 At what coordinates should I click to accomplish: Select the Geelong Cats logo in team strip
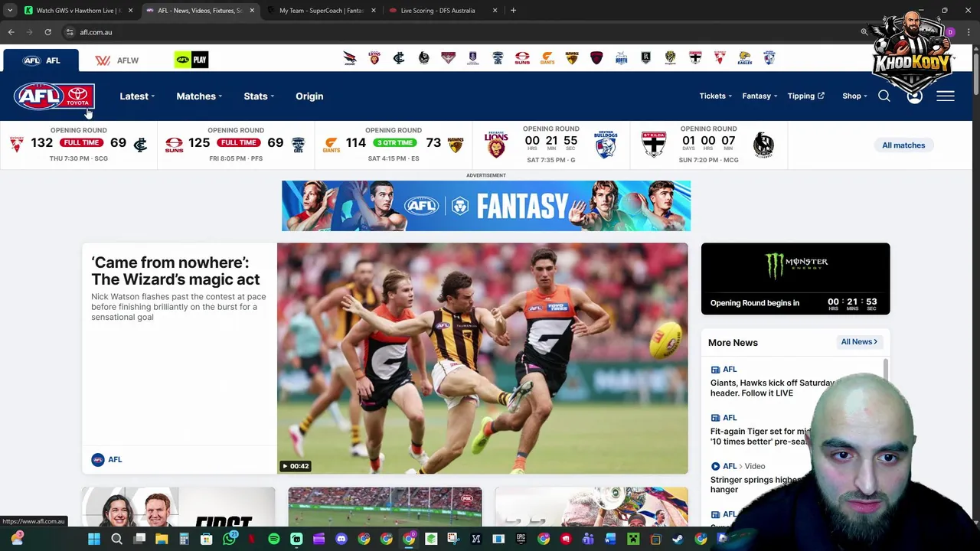498,58
